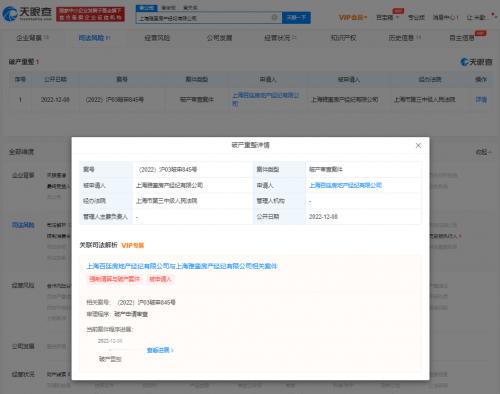Select the 查老板 search tab
This screenshot has height=394, width=500.
click(168, 8)
